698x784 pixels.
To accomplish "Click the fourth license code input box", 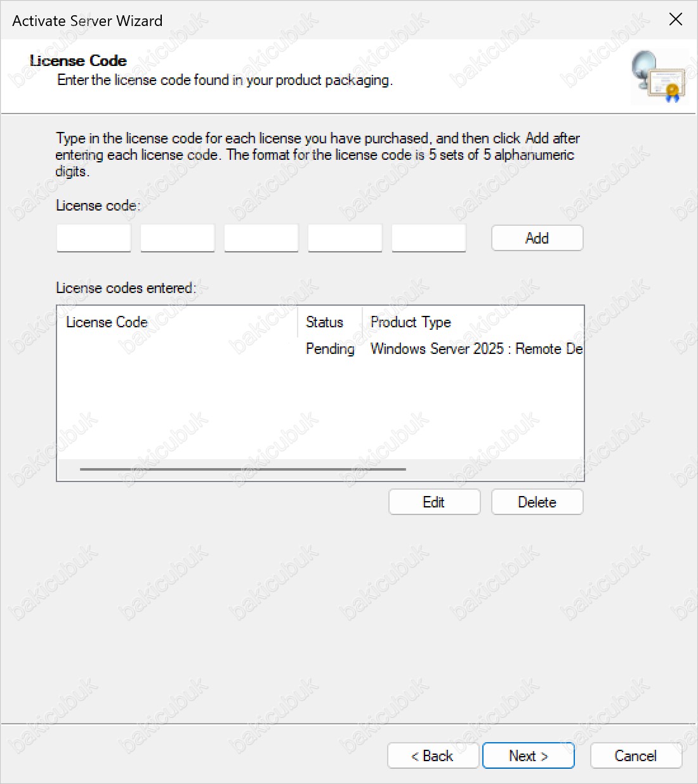I will (345, 238).
